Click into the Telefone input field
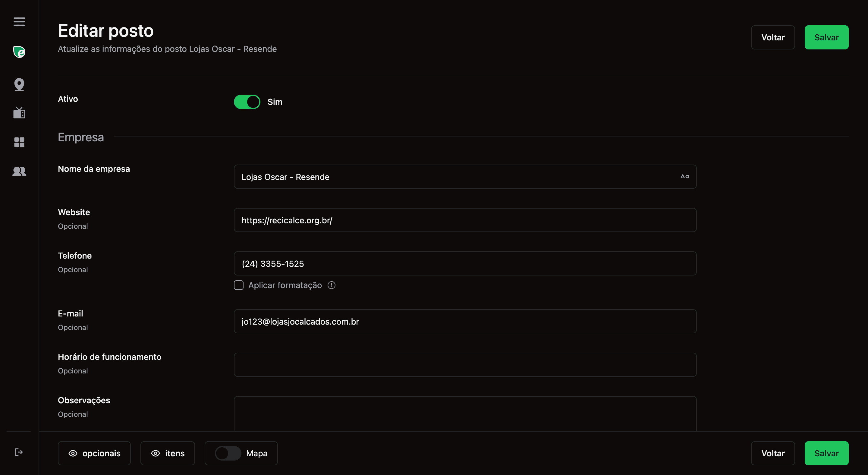This screenshot has width=868, height=475. [x=465, y=263]
